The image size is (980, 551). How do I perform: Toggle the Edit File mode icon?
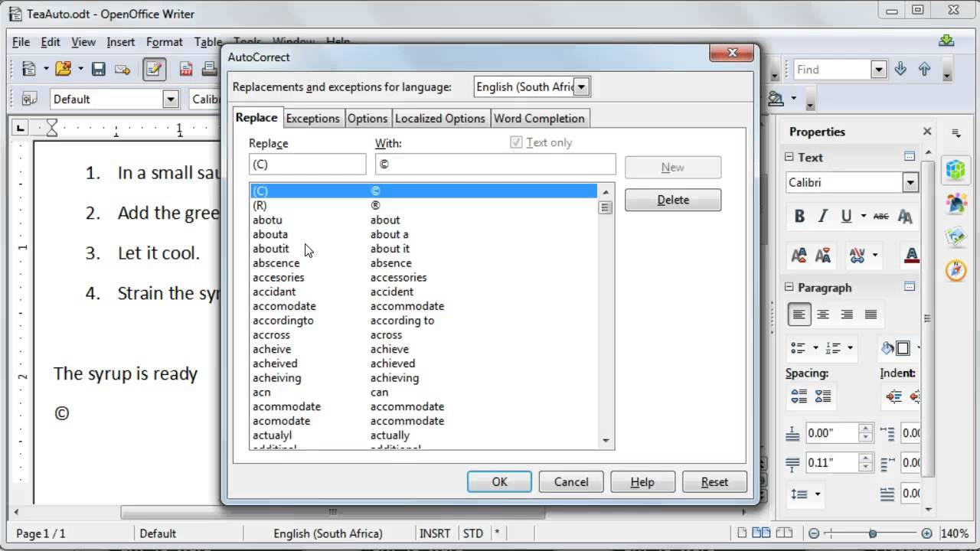coord(154,70)
